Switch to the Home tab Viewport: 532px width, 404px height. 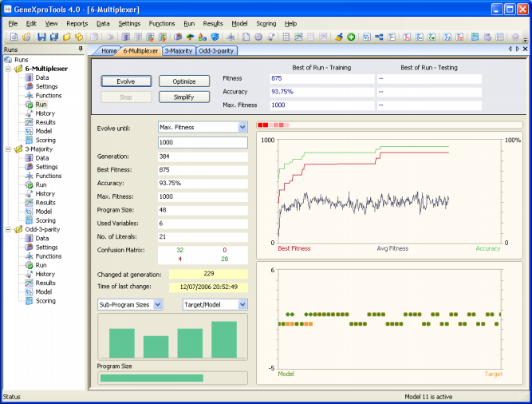click(x=108, y=51)
